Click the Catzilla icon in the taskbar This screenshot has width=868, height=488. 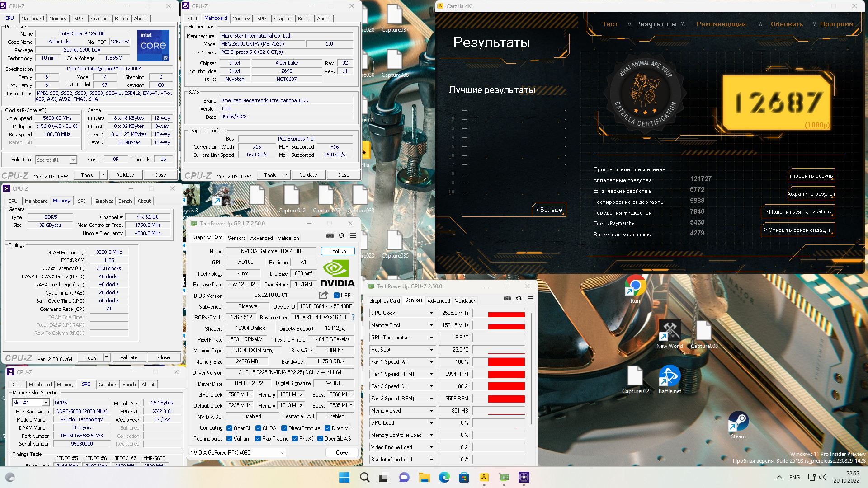pos(484,477)
